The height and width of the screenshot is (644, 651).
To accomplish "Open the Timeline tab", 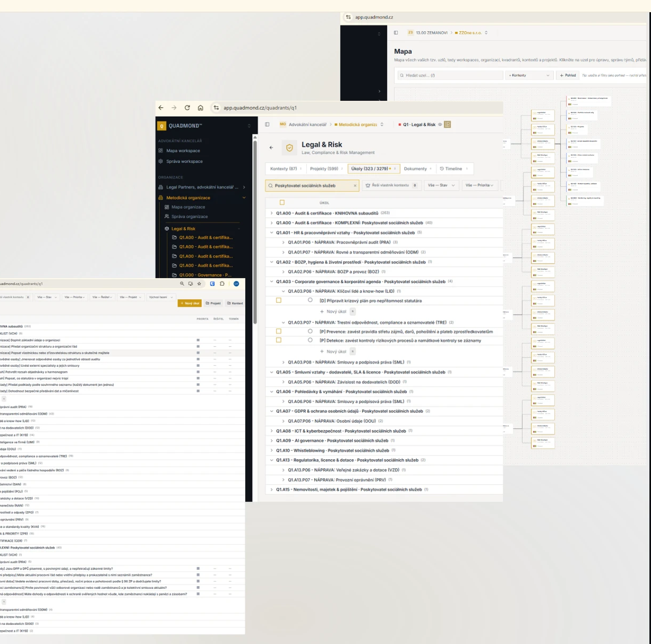I will pyautogui.click(x=453, y=169).
